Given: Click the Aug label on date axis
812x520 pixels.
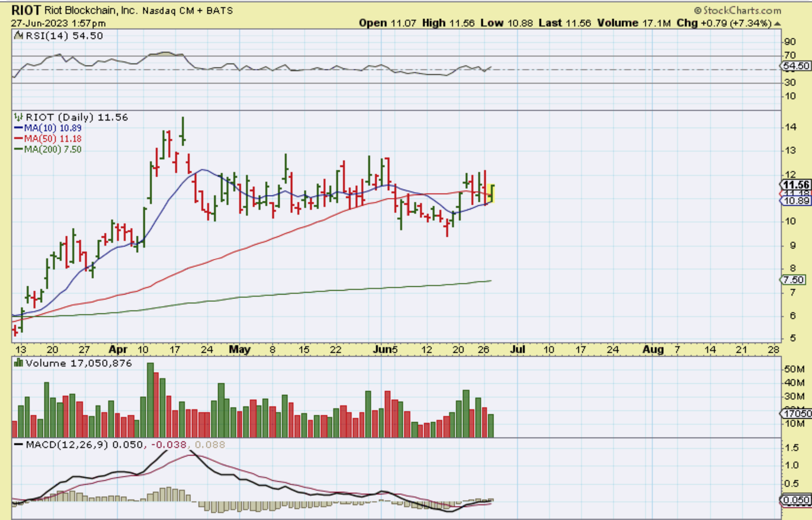Looking at the screenshot, I should point(653,349).
